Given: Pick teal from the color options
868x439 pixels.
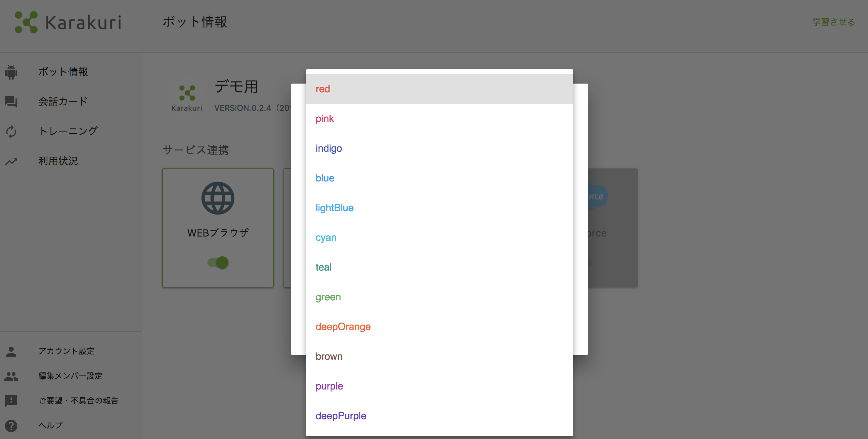Looking at the screenshot, I should 323,267.
